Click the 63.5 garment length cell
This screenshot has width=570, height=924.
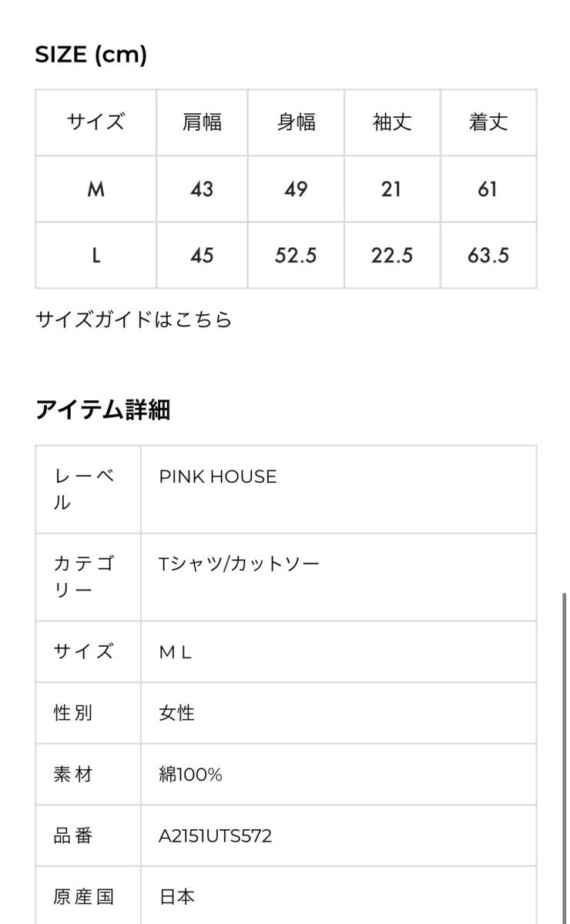488,256
